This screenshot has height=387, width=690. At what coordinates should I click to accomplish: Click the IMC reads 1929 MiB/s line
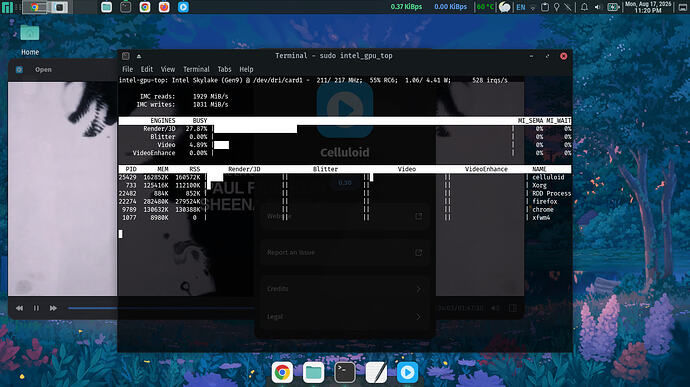[184, 96]
